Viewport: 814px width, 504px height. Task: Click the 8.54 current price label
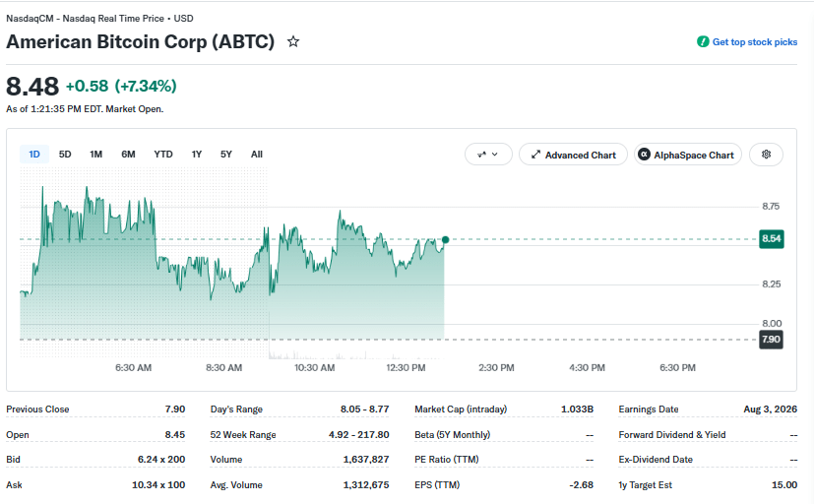pyautogui.click(x=771, y=239)
